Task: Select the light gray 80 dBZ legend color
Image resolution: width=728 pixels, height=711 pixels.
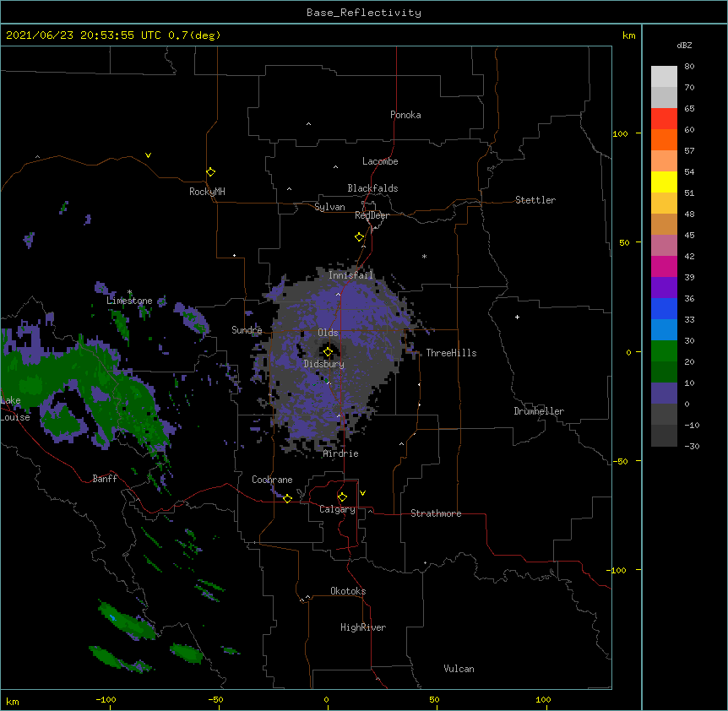Action: pyautogui.click(x=664, y=76)
